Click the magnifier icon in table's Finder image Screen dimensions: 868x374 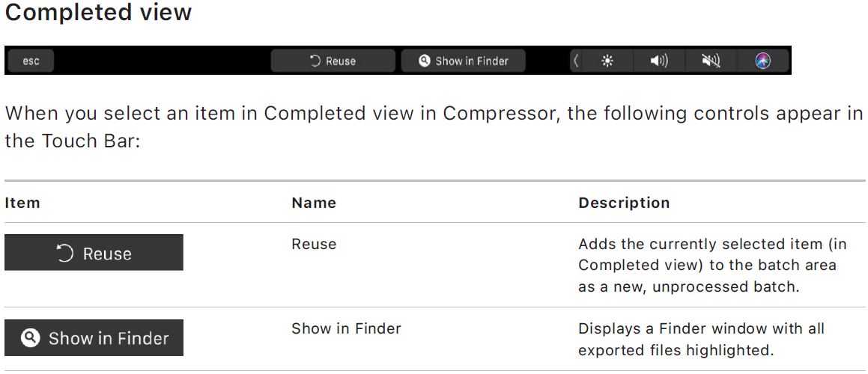pyautogui.click(x=29, y=338)
